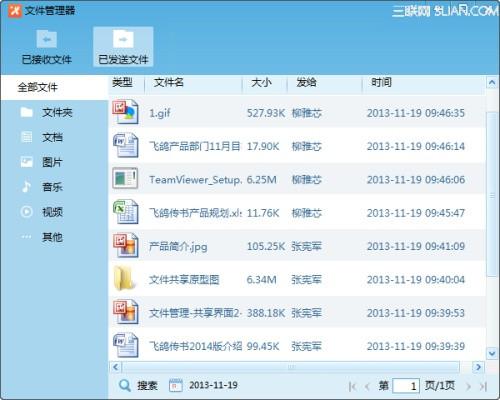The image size is (500, 400).
Task: Open the calendar date picker icon
Action: (176, 385)
